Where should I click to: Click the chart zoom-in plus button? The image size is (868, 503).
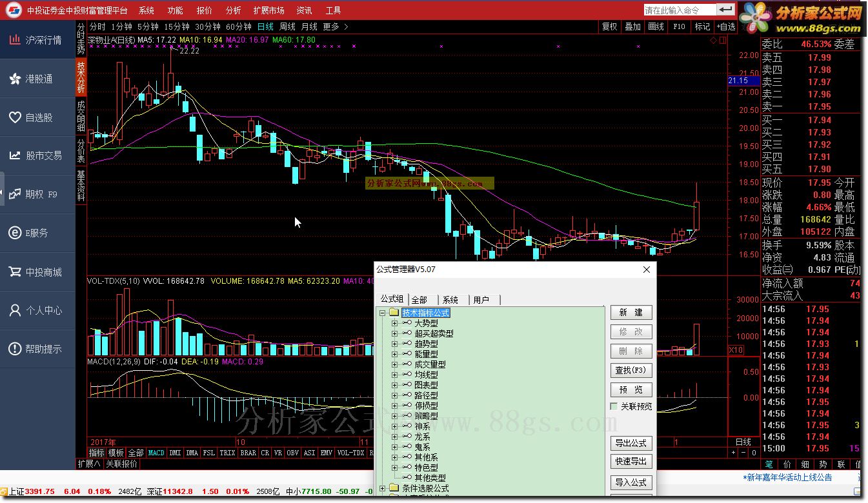click(734, 453)
